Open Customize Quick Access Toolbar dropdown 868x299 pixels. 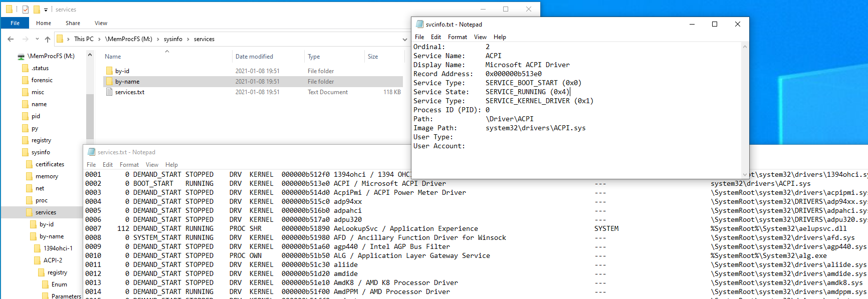[46, 10]
